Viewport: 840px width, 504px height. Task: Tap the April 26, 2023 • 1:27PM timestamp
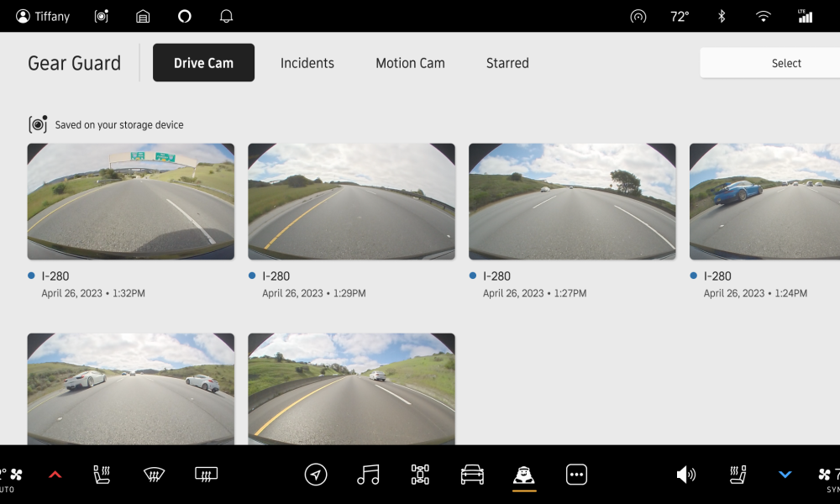(x=534, y=293)
